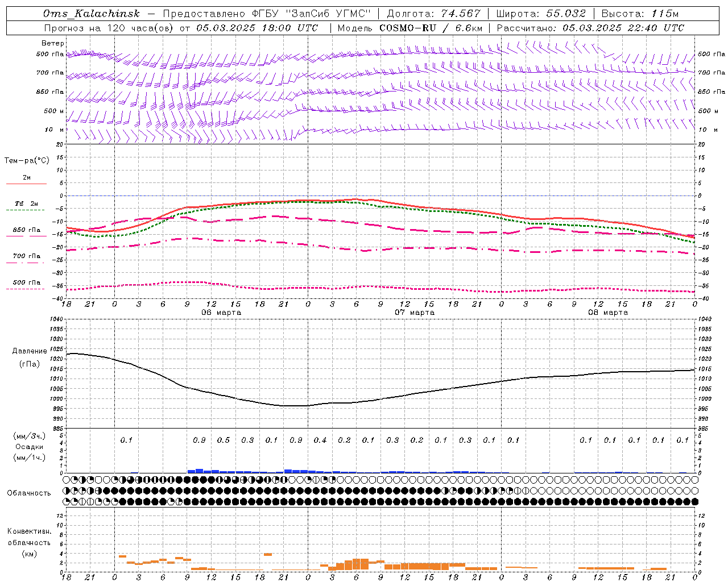Click the 500 м wind level label on left
Viewport: 728px width, 582px height.
tap(54, 111)
